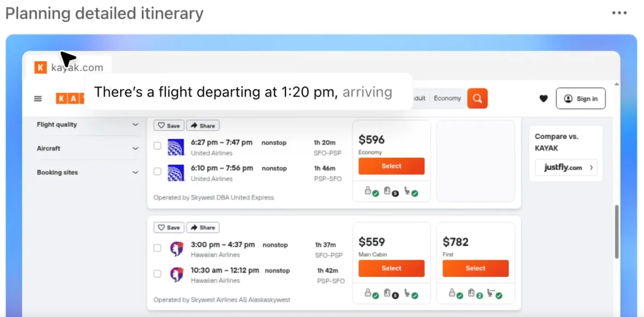Open the three-dots menu beside Planning title
Image resolution: width=644 pixels, height=317 pixels.
point(619,13)
